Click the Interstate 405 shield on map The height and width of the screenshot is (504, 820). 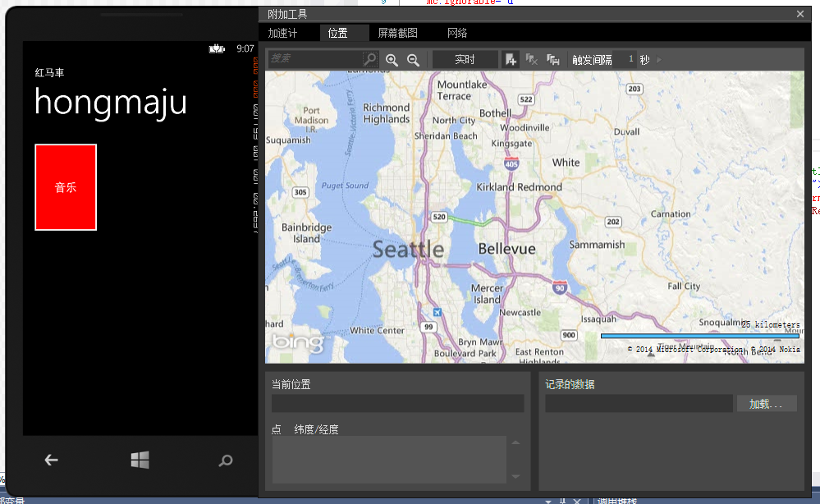(511, 163)
